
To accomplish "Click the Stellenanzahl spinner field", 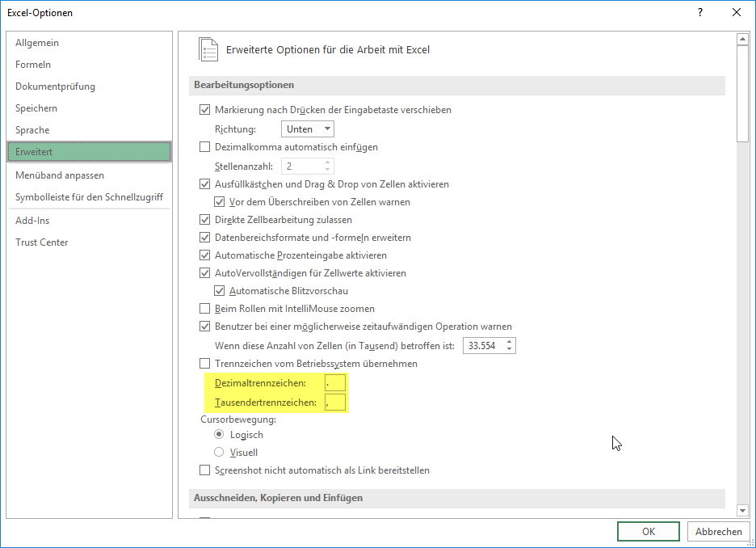I will point(307,167).
